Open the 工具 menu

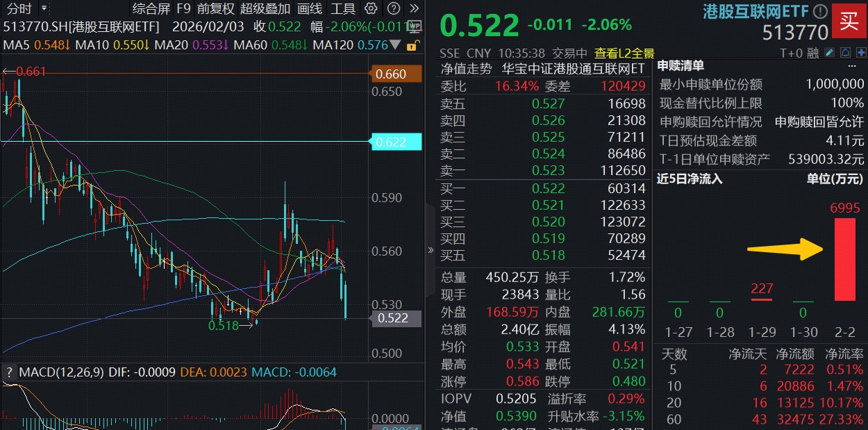(x=343, y=9)
